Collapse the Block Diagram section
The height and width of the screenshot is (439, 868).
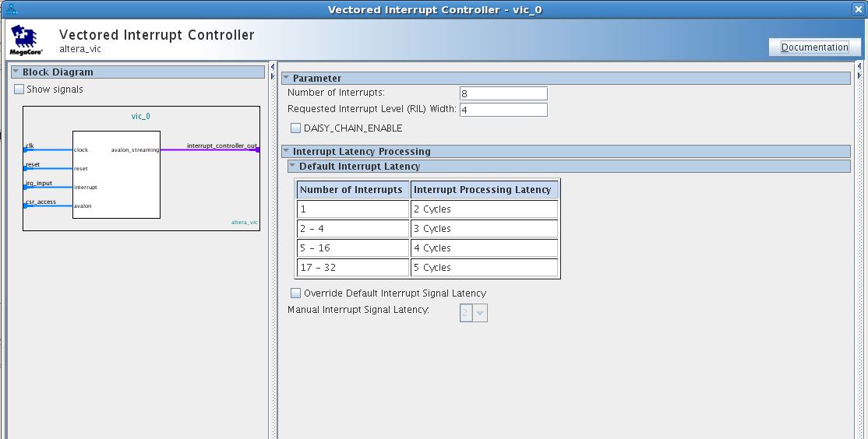pos(16,72)
